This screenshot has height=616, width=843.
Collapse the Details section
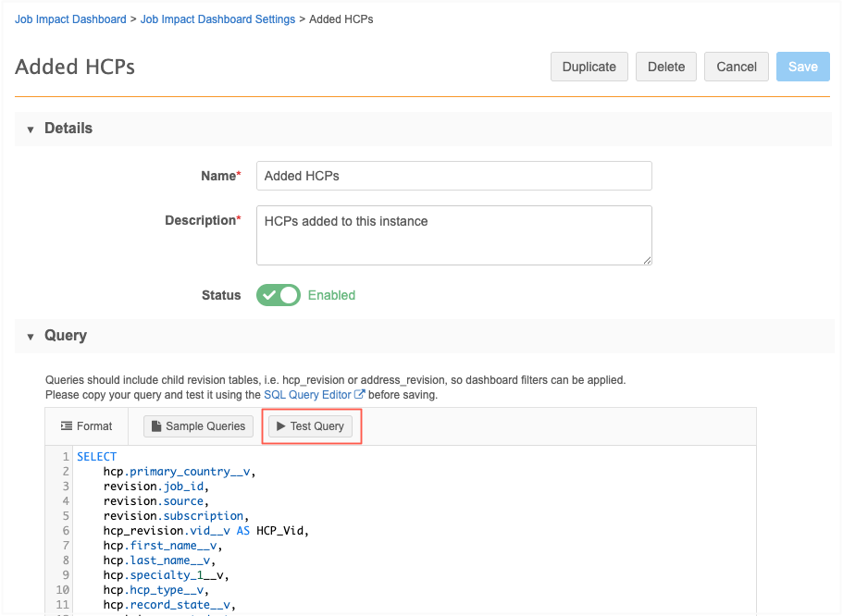(31, 129)
